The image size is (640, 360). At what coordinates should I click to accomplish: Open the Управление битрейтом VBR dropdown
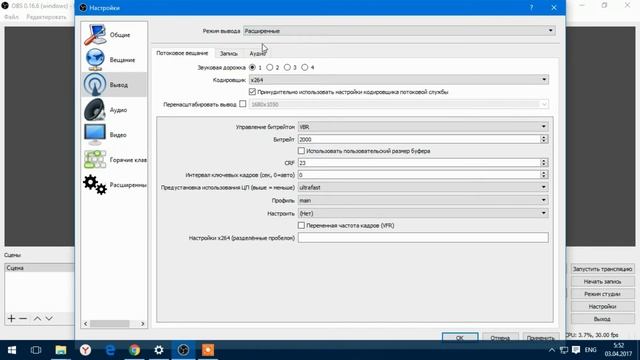click(423, 127)
